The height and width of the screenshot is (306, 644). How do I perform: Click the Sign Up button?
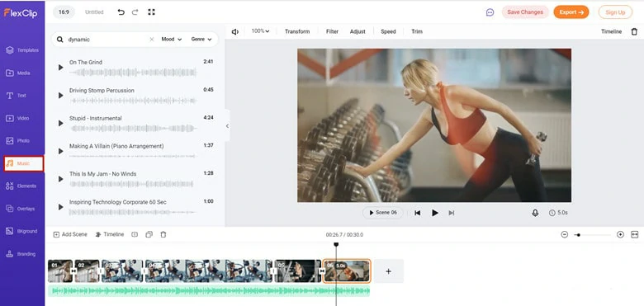615,12
